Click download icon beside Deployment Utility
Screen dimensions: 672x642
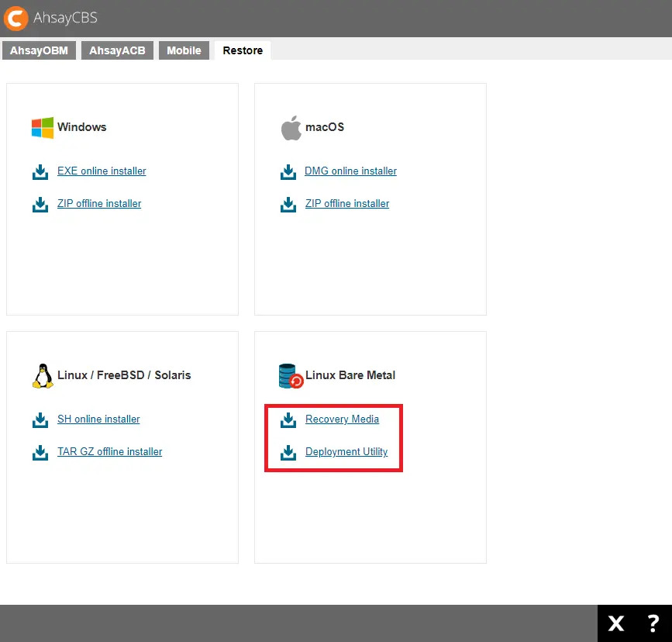(288, 452)
